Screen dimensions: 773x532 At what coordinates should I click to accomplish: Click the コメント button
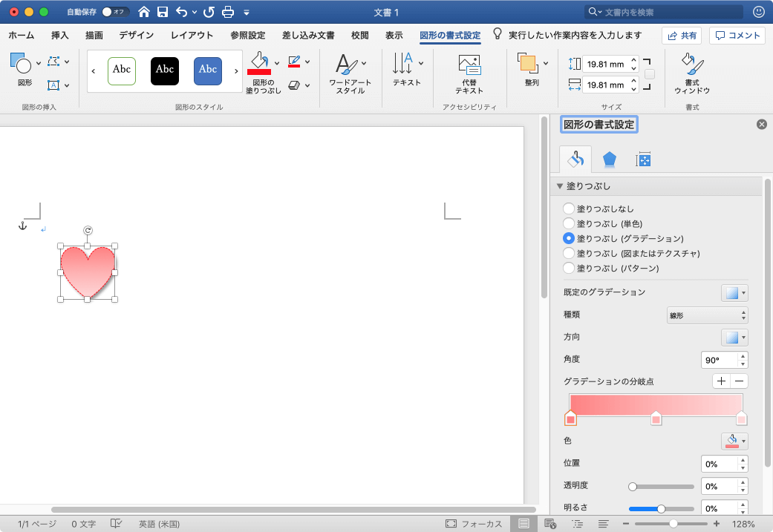pos(737,36)
